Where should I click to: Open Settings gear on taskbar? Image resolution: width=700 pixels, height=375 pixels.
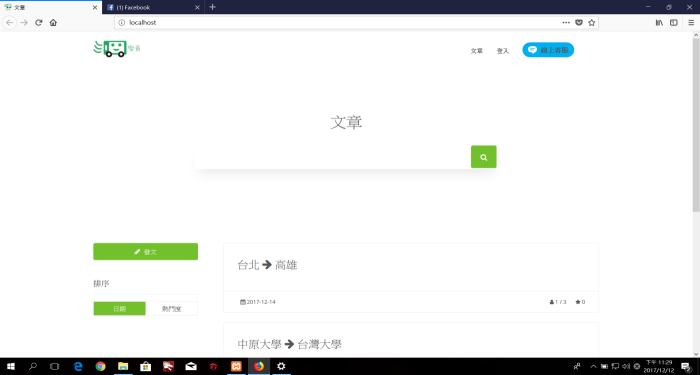(281, 367)
